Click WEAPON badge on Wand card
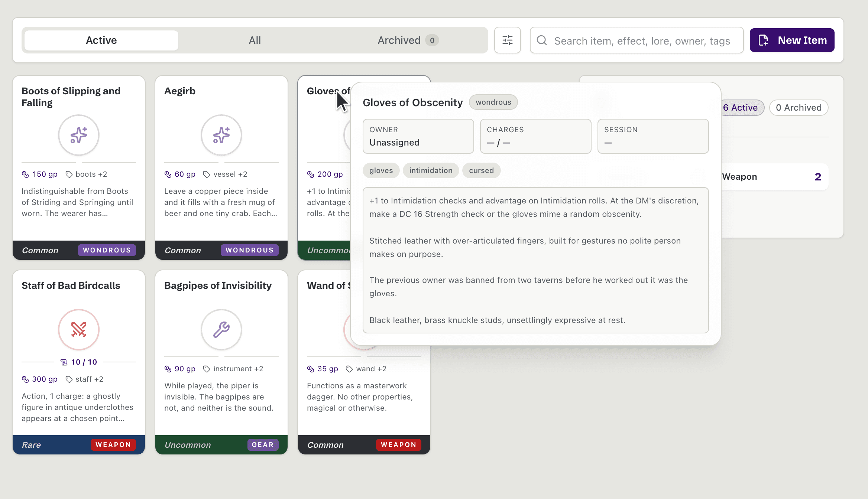The width and height of the screenshot is (868, 499). pos(399,445)
